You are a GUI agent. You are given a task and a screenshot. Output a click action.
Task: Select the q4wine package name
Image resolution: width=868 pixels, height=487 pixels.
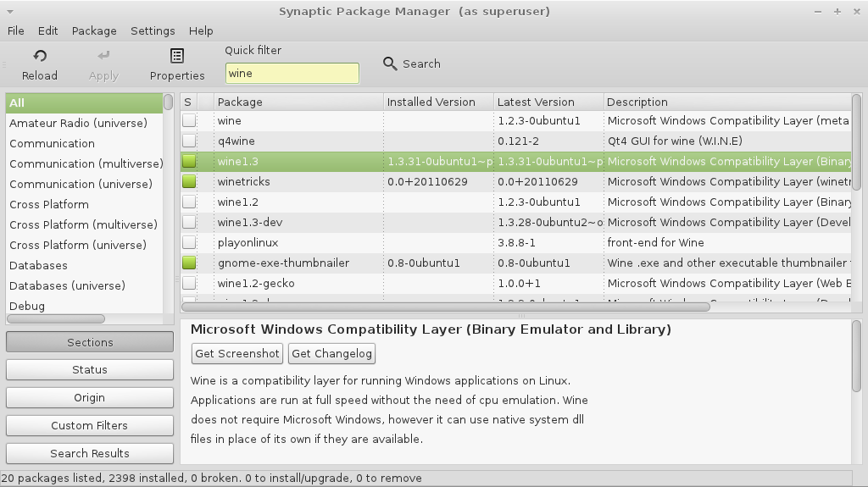click(236, 141)
